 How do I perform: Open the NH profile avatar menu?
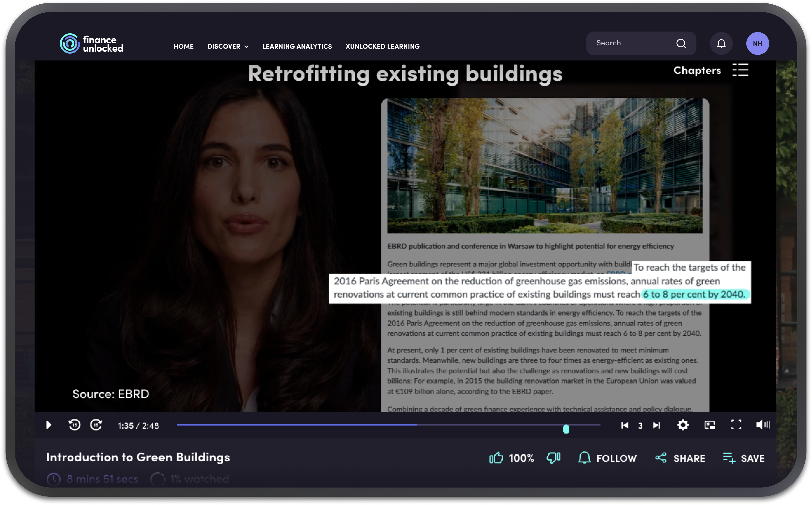[x=757, y=43]
